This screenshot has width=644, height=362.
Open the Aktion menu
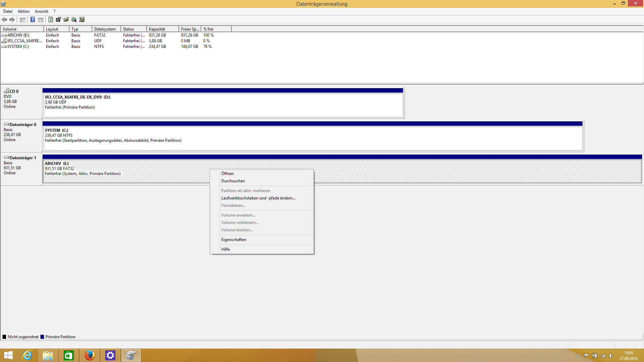pos(23,11)
